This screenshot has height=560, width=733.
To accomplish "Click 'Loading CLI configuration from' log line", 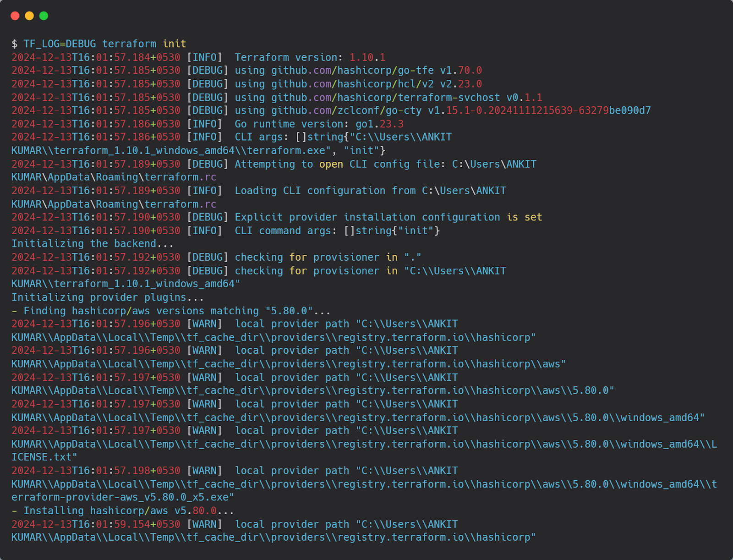I will pyautogui.click(x=259, y=191).
